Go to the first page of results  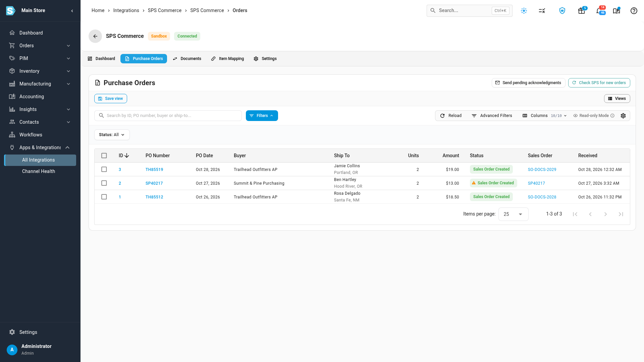(575, 214)
